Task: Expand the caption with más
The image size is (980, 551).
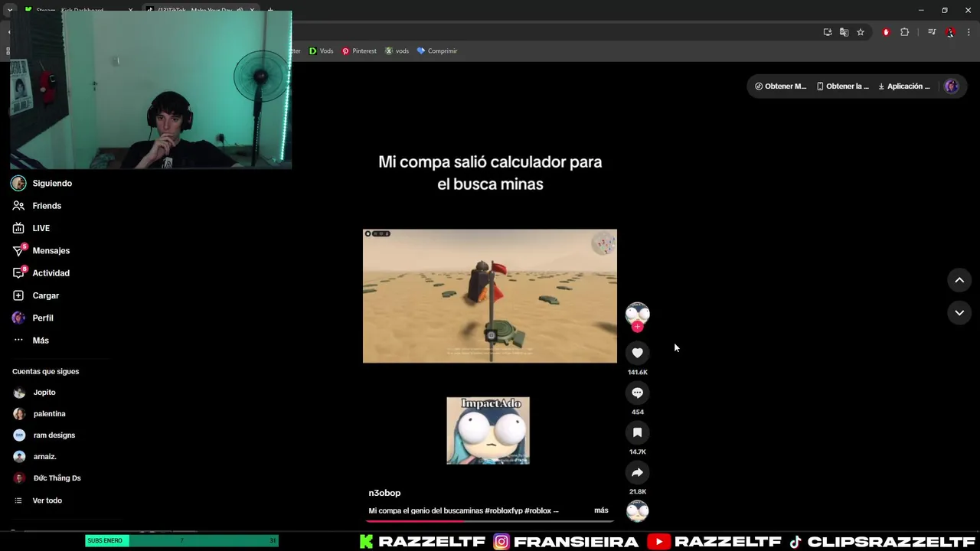Action: (x=601, y=510)
